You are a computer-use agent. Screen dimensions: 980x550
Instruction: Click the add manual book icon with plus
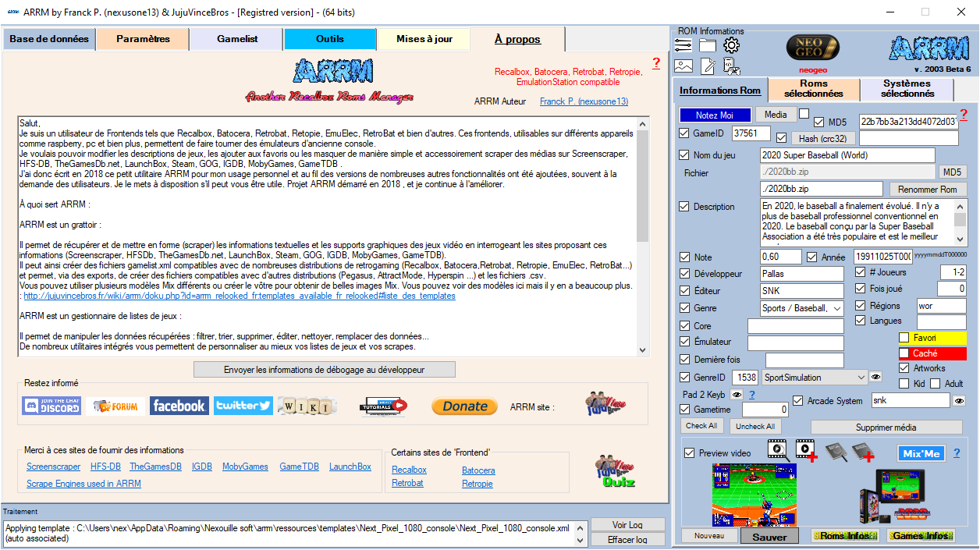point(868,452)
